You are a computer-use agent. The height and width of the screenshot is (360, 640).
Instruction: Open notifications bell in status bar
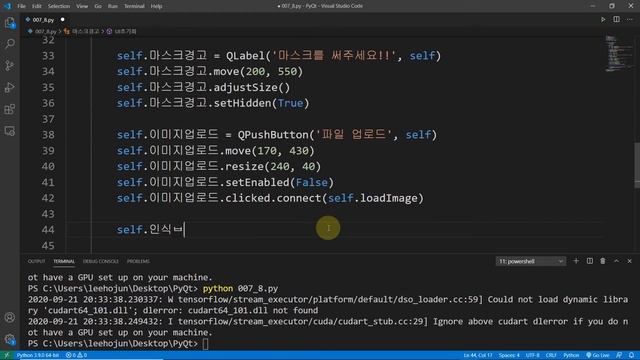[x=631, y=355]
